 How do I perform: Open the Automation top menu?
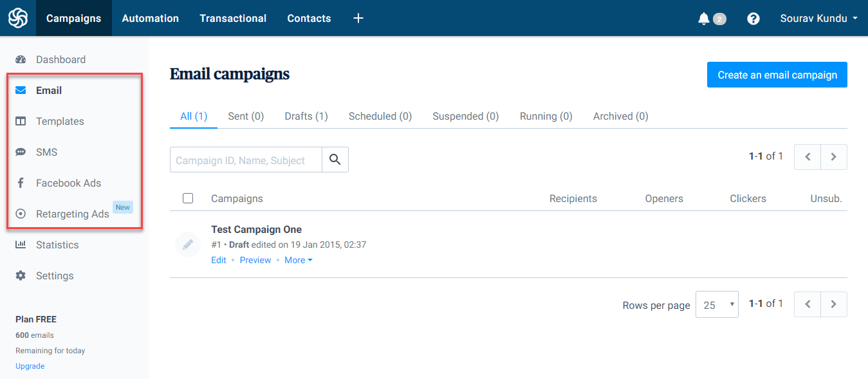tap(151, 18)
